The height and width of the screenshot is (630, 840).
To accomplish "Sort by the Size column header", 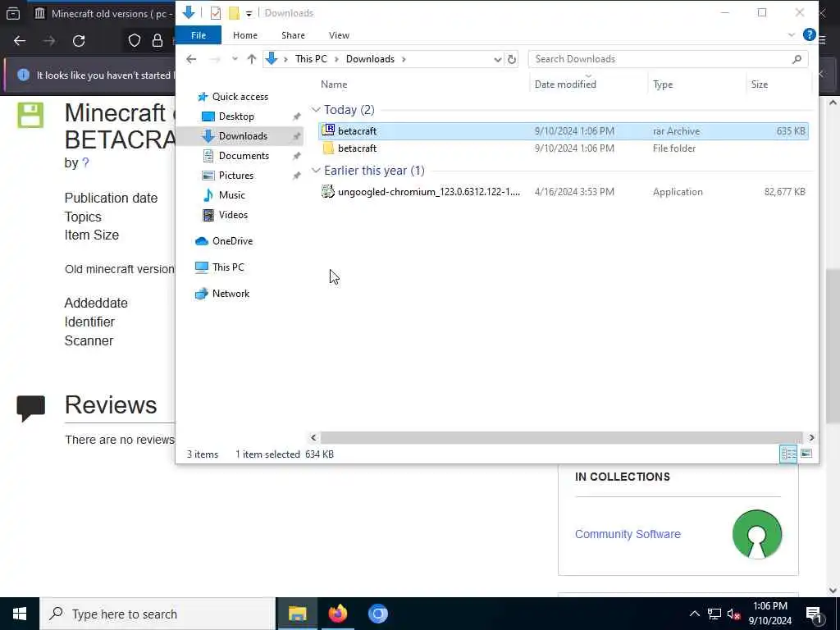I will pos(759,84).
